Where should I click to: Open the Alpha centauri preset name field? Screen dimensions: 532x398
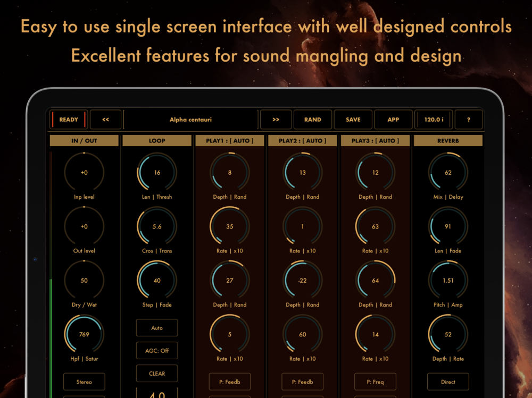(x=190, y=120)
